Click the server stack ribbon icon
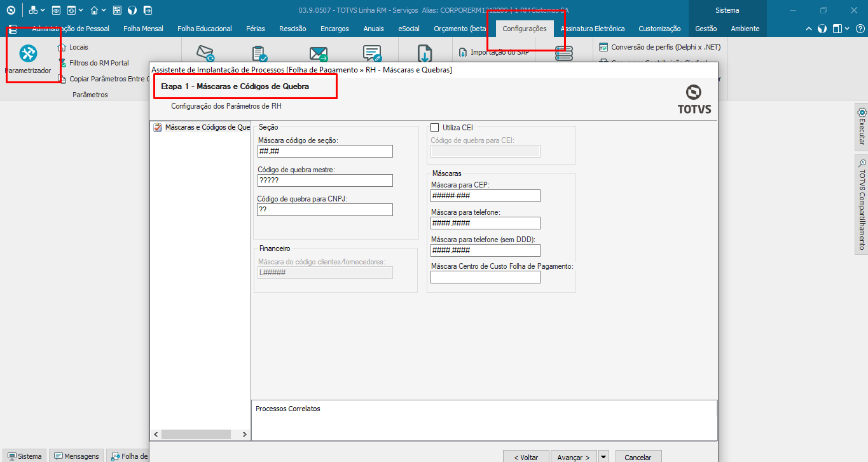 pyautogui.click(x=563, y=53)
